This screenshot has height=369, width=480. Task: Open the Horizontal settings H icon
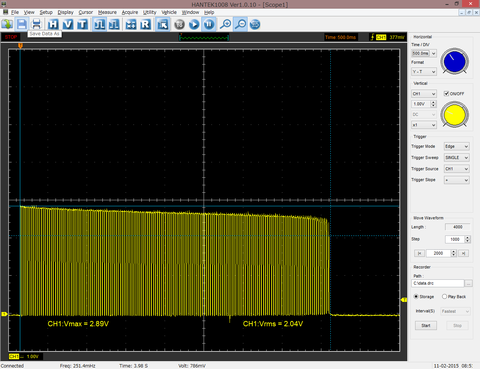(53, 24)
